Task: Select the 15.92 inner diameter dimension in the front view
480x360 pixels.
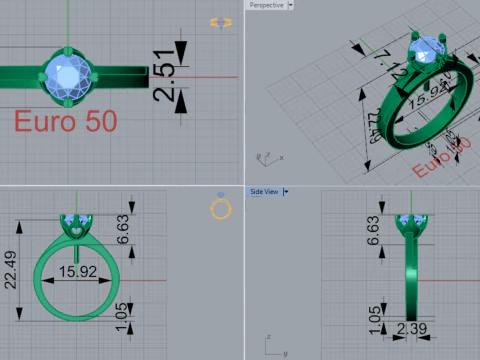Action: [x=78, y=272]
